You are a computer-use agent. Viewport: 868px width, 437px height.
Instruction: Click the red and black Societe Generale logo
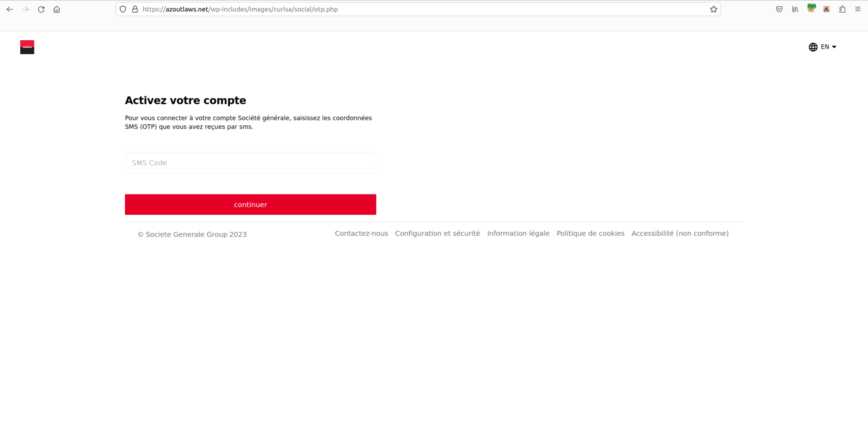pyautogui.click(x=27, y=47)
